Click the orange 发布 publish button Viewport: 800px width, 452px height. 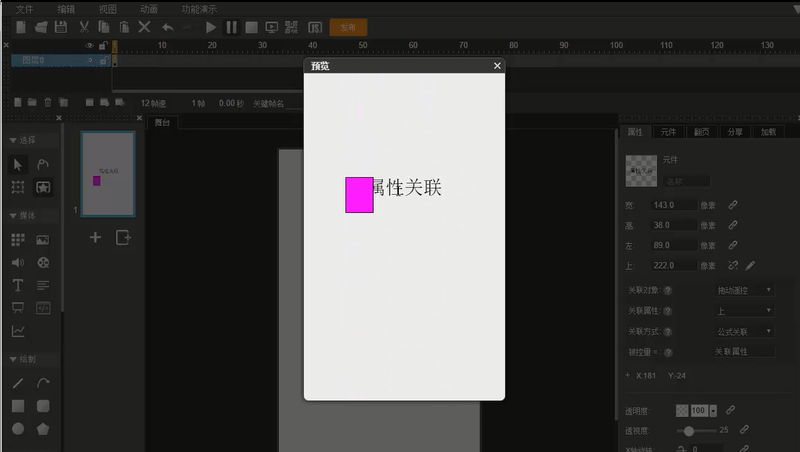point(348,28)
